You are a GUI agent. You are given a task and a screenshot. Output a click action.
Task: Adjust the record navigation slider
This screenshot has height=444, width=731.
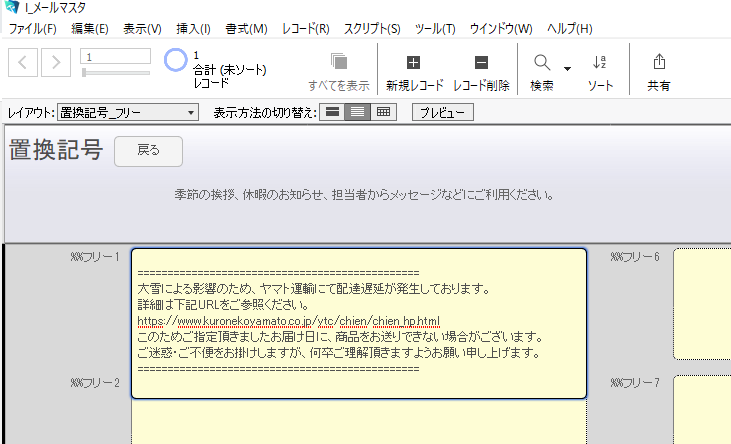click(x=116, y=72)
